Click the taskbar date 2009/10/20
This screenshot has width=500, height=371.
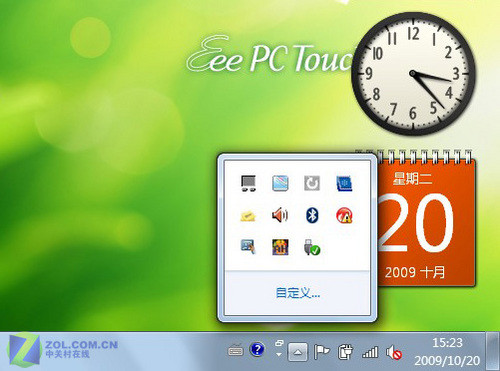point(447,360)
